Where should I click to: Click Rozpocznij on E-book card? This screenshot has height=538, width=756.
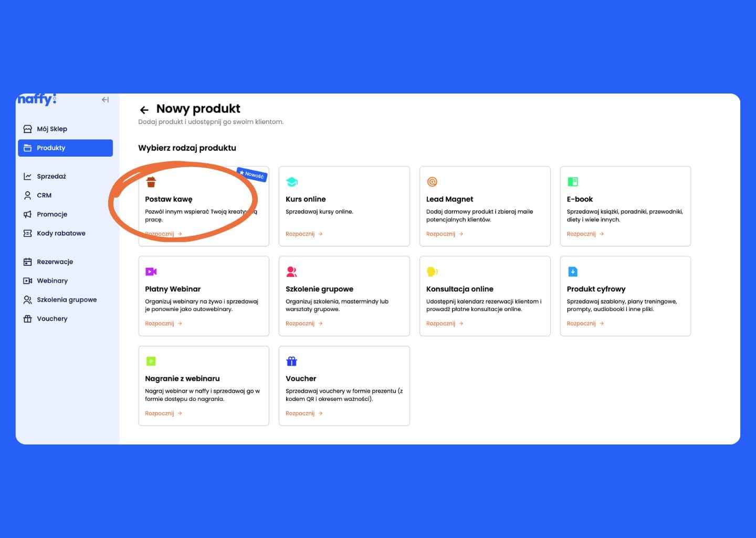pyautogui.click(x=585, y=234)
